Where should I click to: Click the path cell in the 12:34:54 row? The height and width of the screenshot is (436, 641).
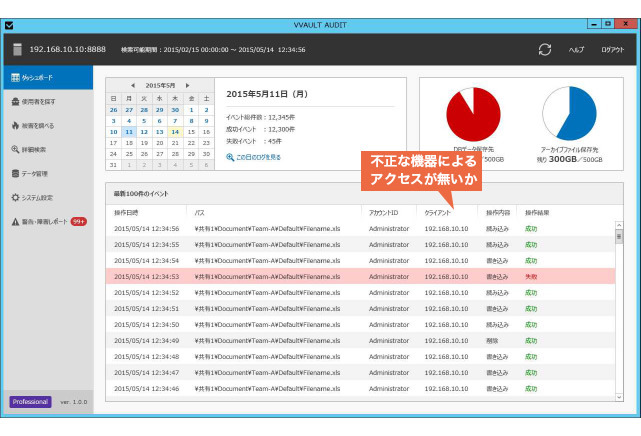pyautogui.click(x=267, y=261)
